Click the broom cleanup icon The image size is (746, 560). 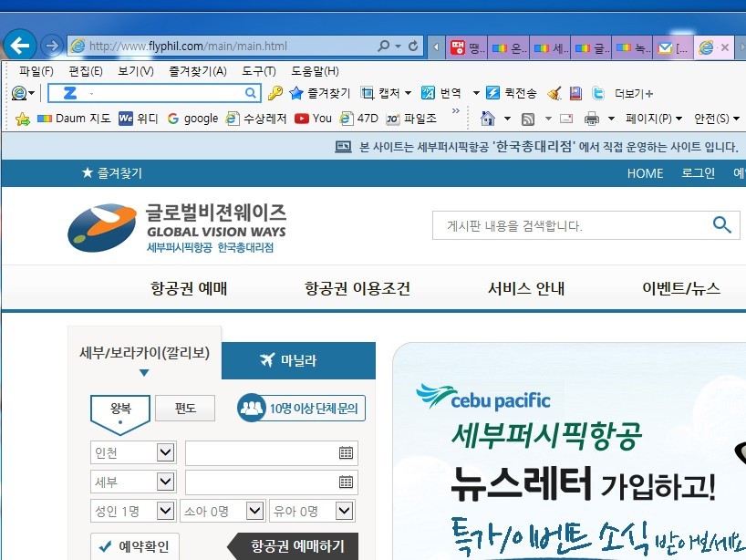pos(554,93)
